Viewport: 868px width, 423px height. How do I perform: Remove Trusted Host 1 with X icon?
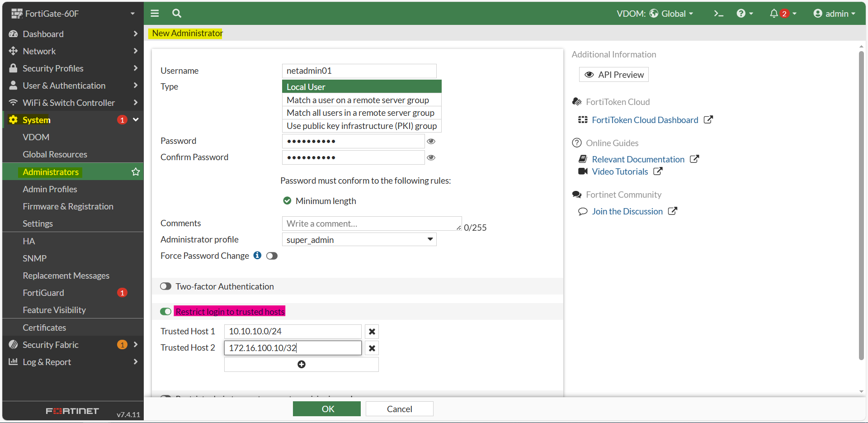click(x=372, y=332)
